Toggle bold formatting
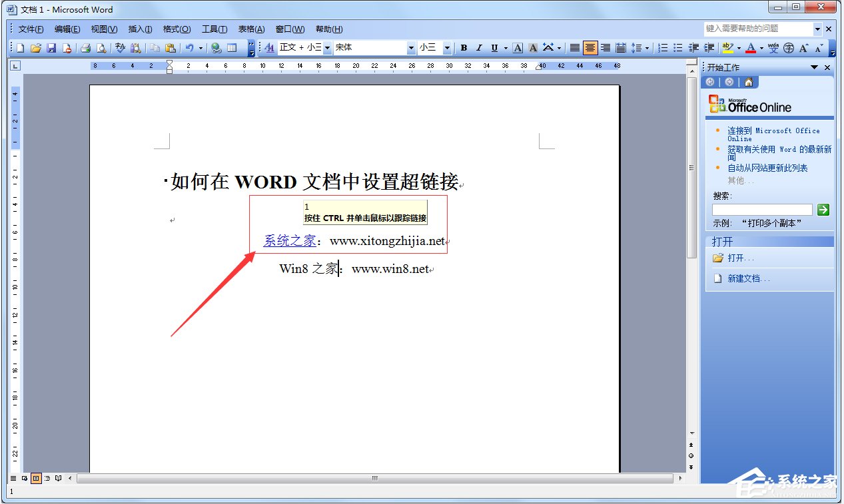Viewport: 844px width, 504px height. pyautogui.click(x=464, y=47)
